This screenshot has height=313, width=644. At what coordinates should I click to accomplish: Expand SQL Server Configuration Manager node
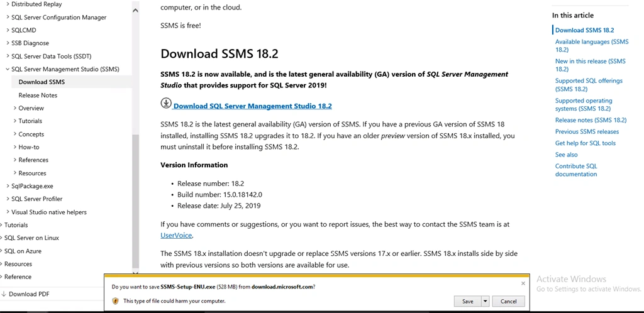(x=8, y=17)
